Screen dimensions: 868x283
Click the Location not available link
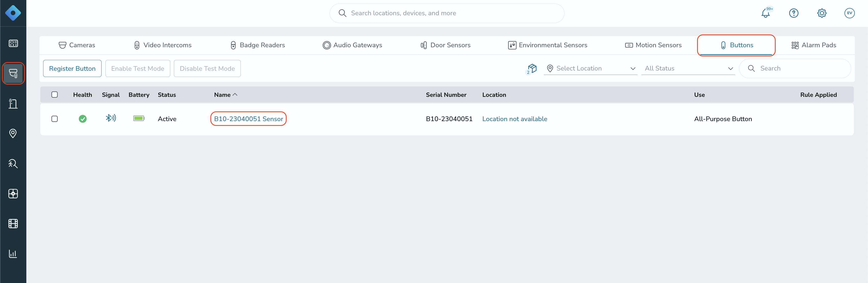tap(515, 119)
